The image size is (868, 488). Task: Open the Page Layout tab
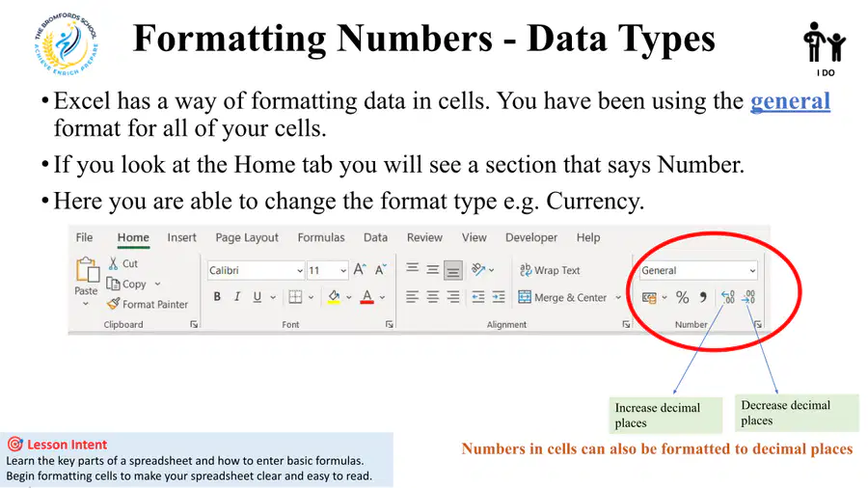(x=247, y=237)
